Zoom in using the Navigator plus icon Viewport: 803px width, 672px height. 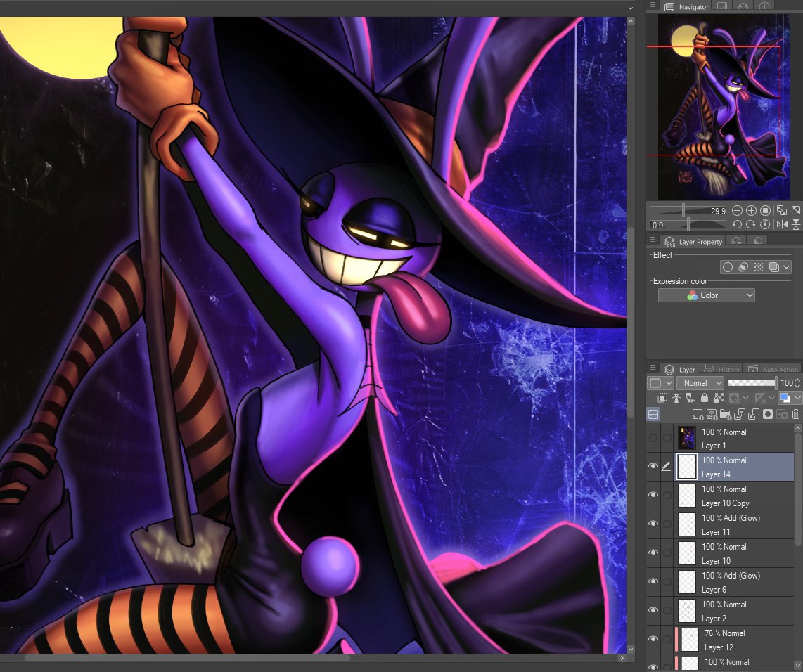[750, 210]
